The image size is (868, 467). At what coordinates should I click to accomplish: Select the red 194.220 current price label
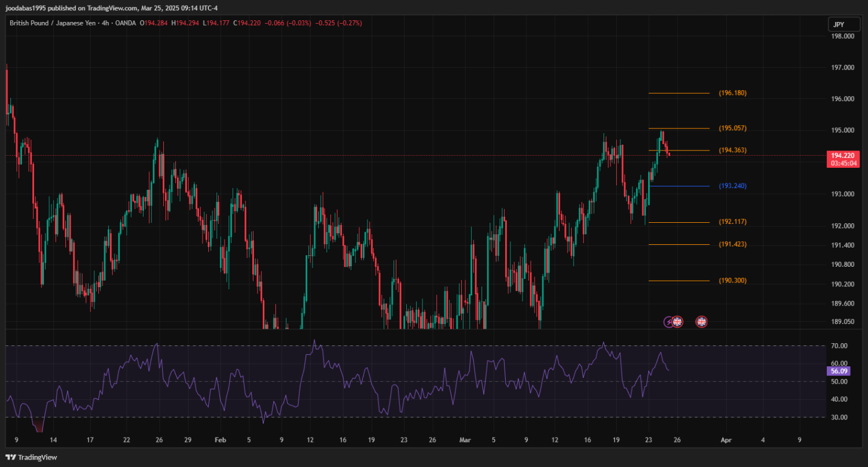842,156
